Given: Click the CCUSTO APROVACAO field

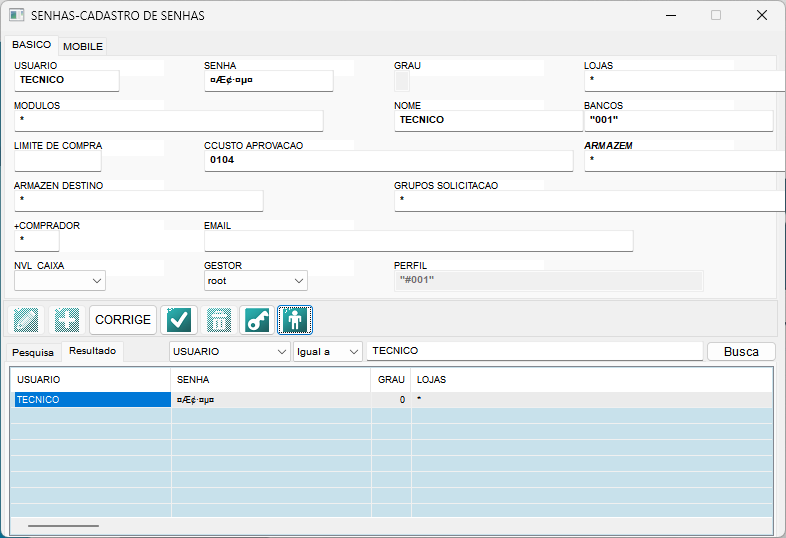Looking at the screenshot, I should 388,160.
